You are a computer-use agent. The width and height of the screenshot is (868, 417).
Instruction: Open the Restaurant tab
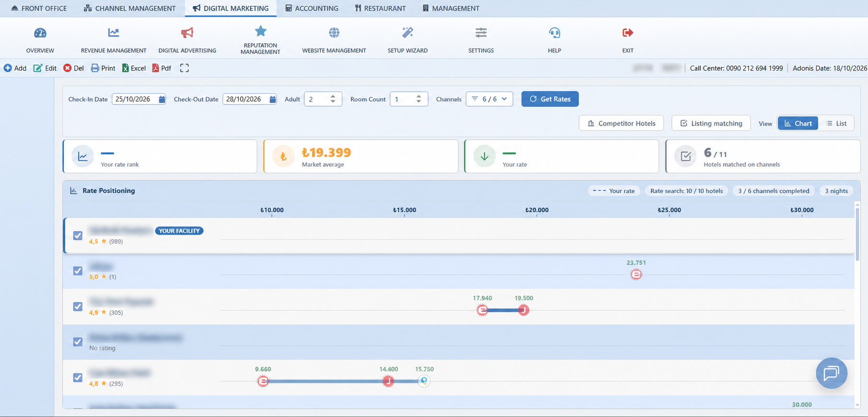380,8
